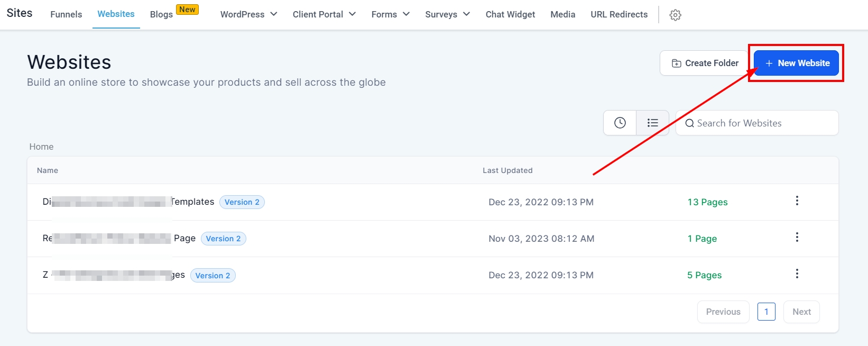Open the Sites settings gear icon
This screenshot has width=868, height=346.
click(675, 15)
